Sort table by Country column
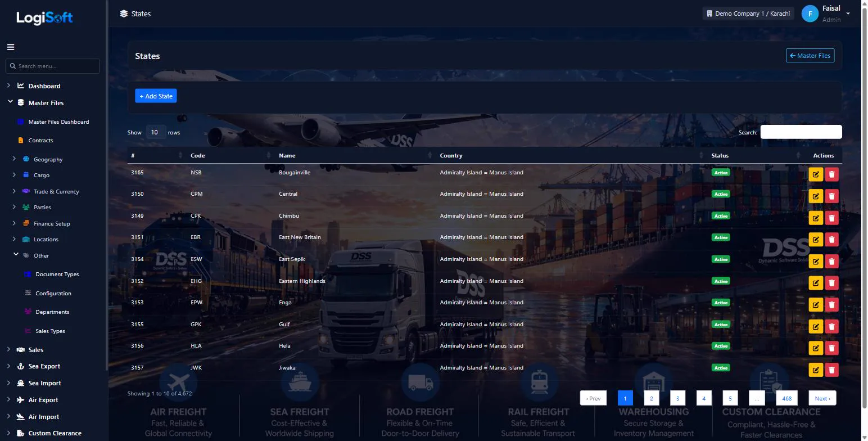This screenshot has width=868, height=441. [572, 155]
